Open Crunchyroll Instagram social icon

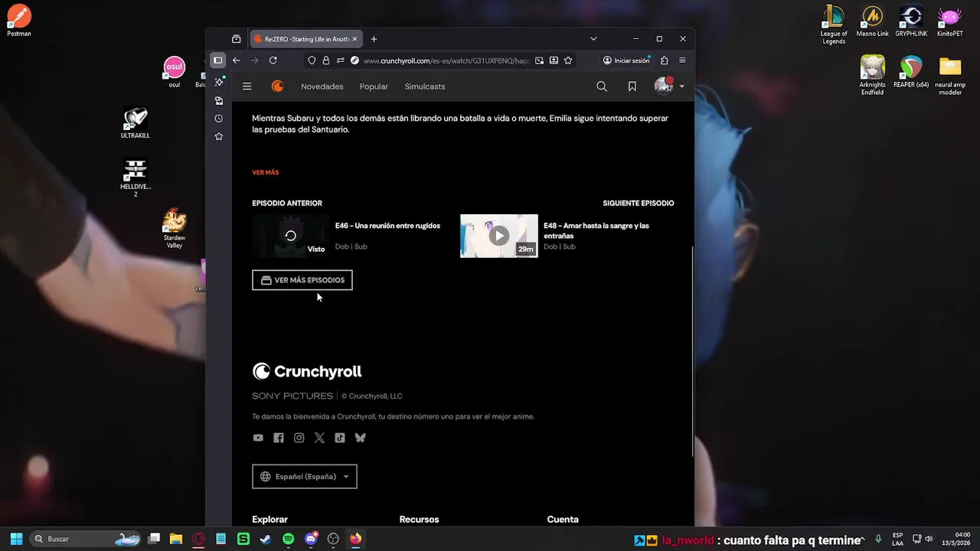point(299,438)
